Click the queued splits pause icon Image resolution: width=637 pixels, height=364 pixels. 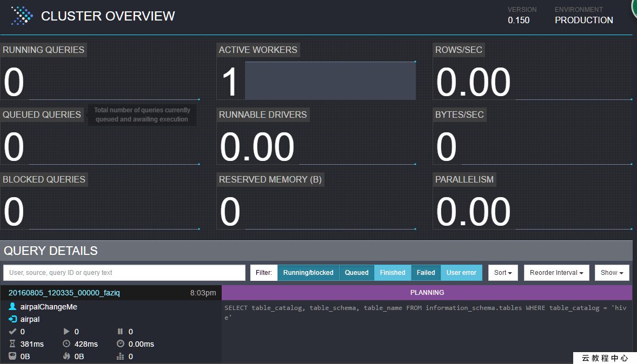(120, 332)
